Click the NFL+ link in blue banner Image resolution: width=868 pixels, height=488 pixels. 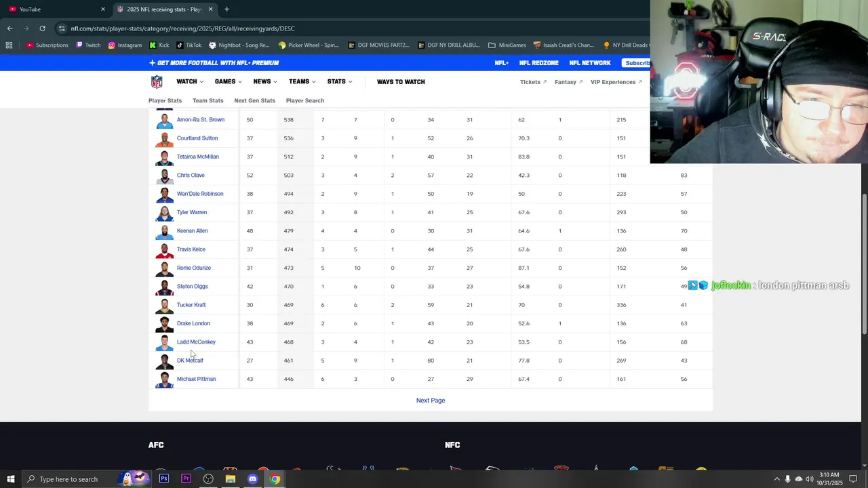pyautogui.click(x=501, y=63)
